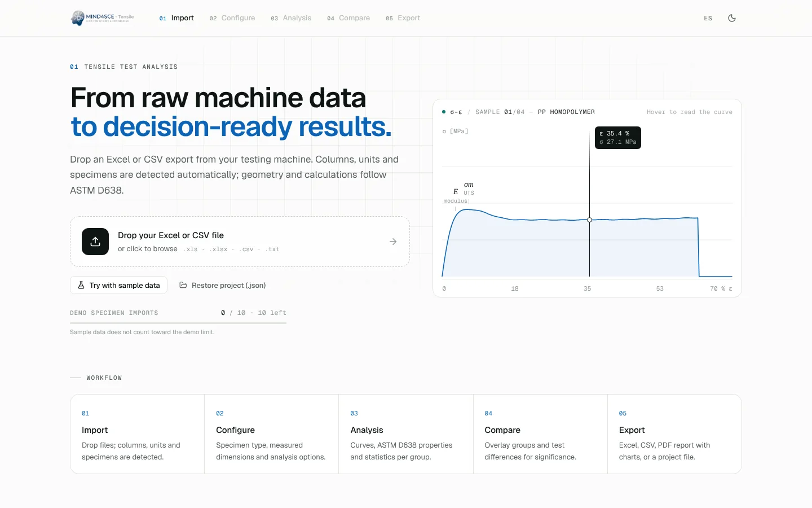Click the '70 % ε' axis label

pyautogui.click(x=721, y=288)
